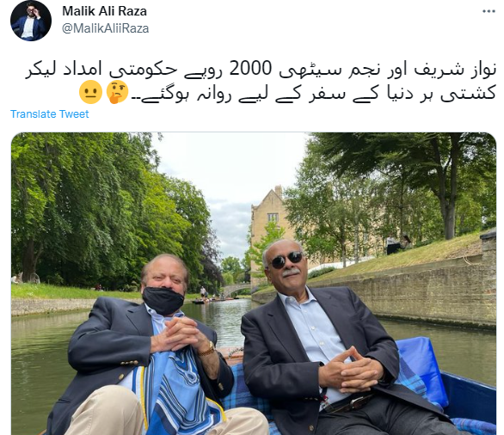This screenshot has width=504, height=435.
Task: Click Malik Ali Raza's profile avatar
Action: click(31, 21)
